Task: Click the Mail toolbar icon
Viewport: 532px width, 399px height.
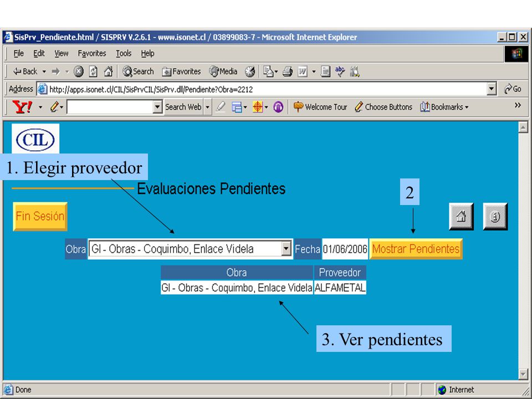Action: 268,71
